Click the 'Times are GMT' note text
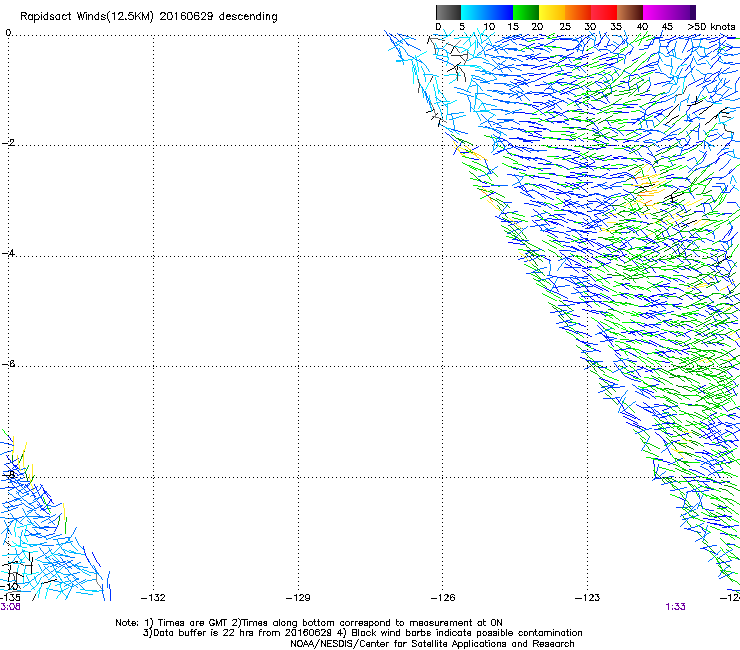Viewport: 740px width, 650px height. click(x=193, y=623)
